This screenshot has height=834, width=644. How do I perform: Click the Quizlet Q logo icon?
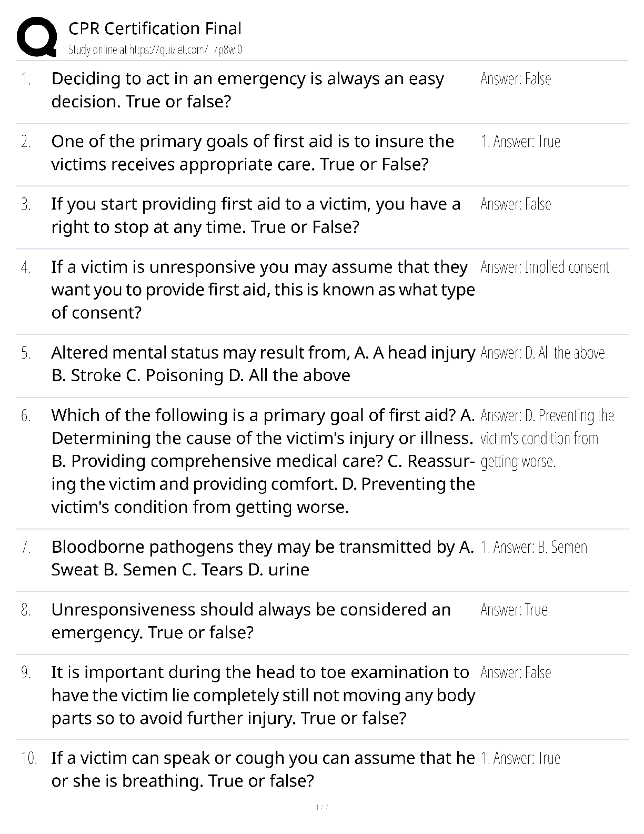37,36
